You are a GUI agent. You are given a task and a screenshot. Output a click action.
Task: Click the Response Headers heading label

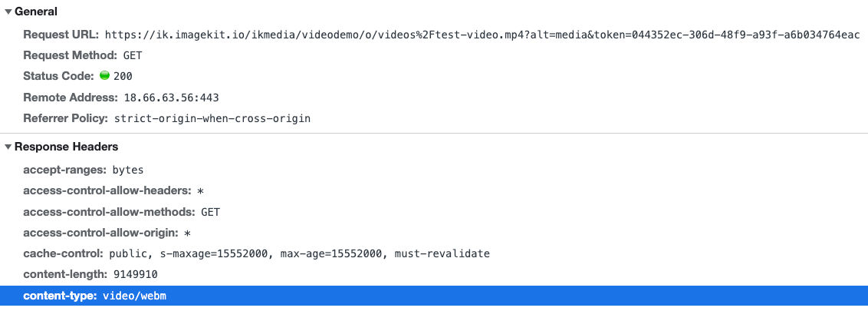66,147
